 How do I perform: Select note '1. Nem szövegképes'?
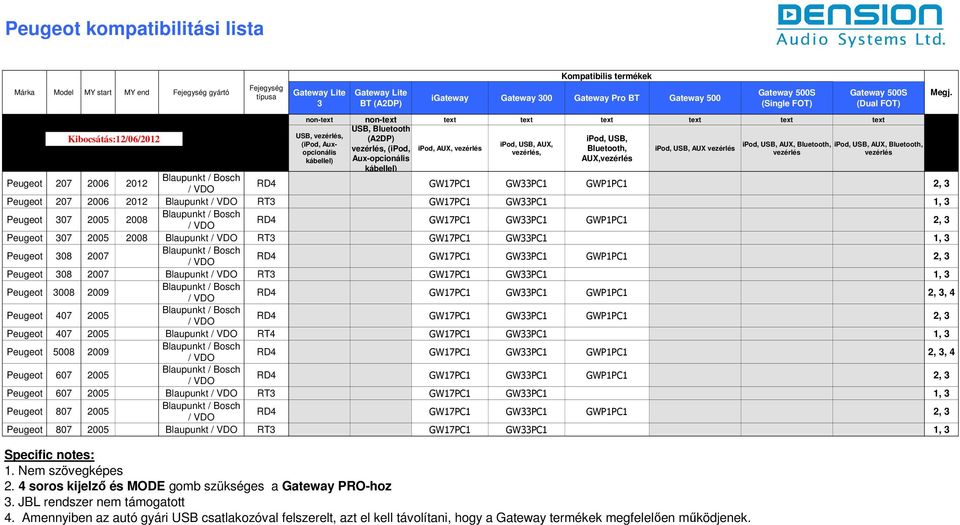64,471
